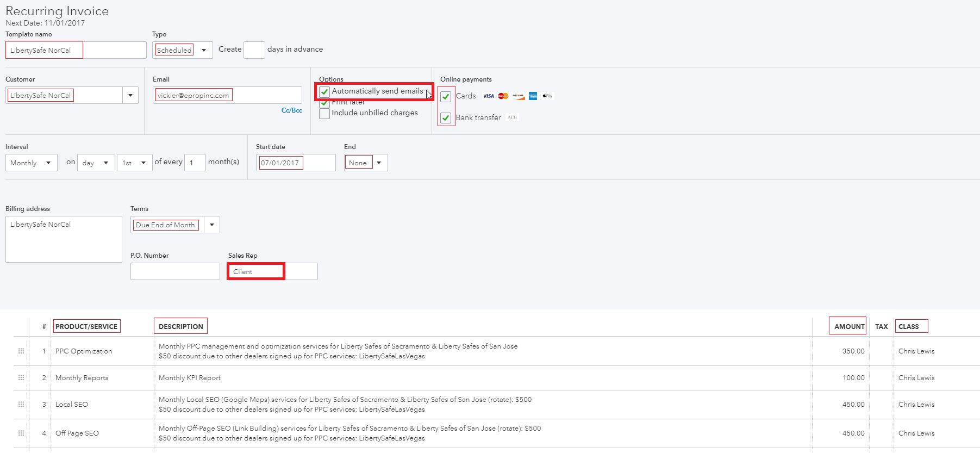The height and width of the screenshot is (453, 980).
Task: Click the Apple Pay logo
Action: pyautogui.click(x=547, y=96)
